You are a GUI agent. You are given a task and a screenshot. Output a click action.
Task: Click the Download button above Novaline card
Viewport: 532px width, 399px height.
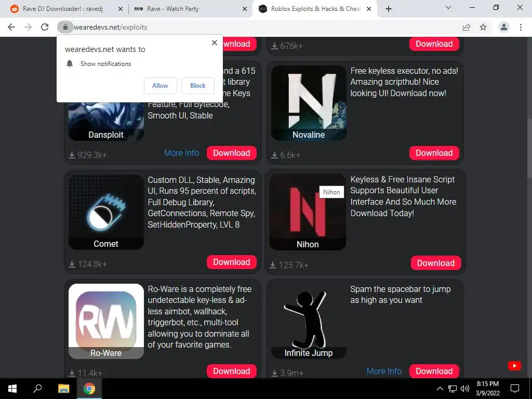(434, 44)
